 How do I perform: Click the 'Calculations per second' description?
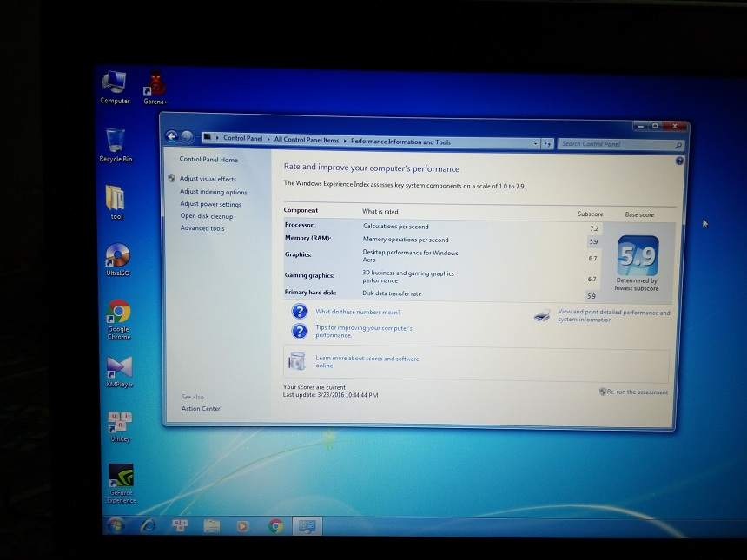(x=395, y=227)
